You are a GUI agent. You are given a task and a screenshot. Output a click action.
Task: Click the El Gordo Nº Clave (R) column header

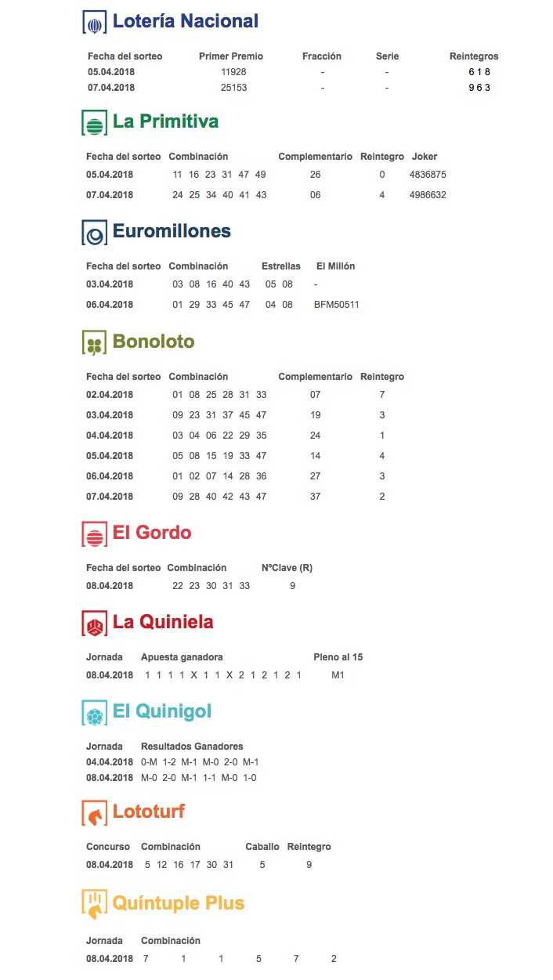tap(287, 568)
